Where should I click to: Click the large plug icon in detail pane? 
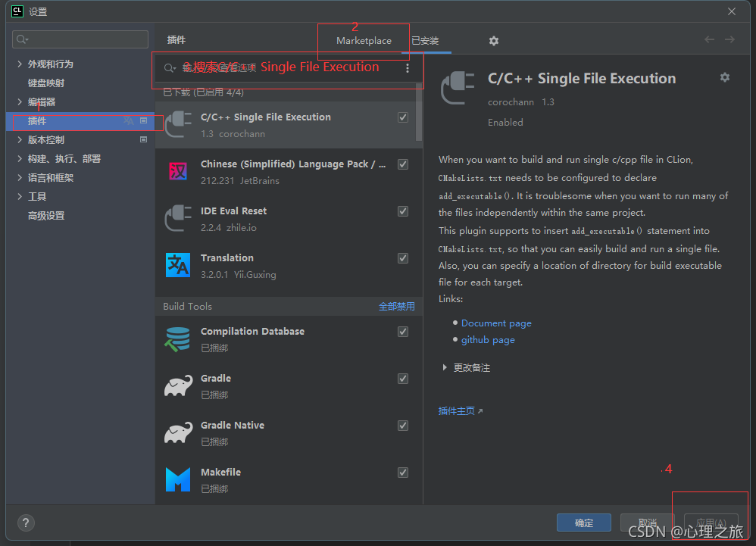point(458,88)
